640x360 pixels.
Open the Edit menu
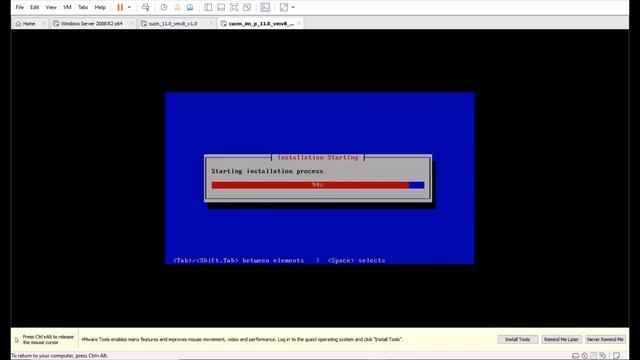point(35,7)
